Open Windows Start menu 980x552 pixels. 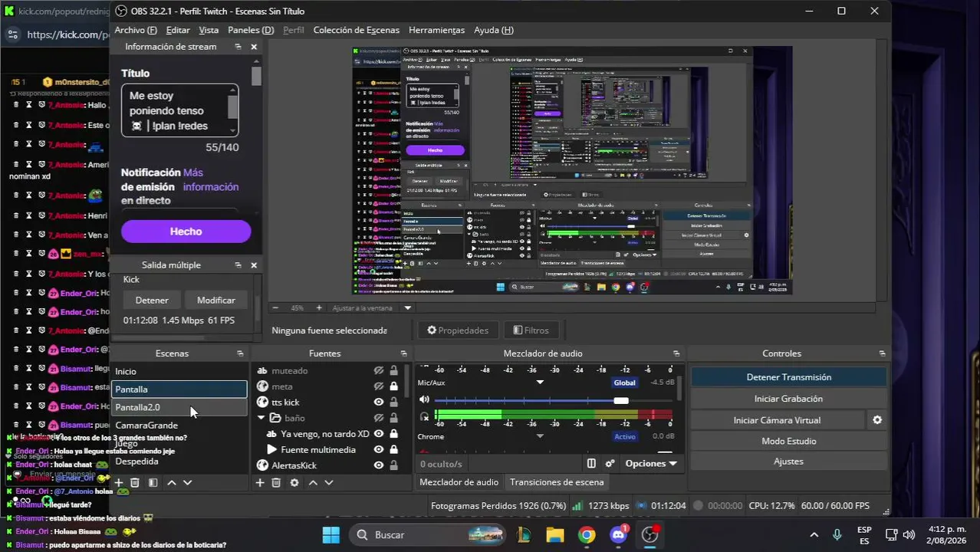pyautogui.click(x=331, y=534)
